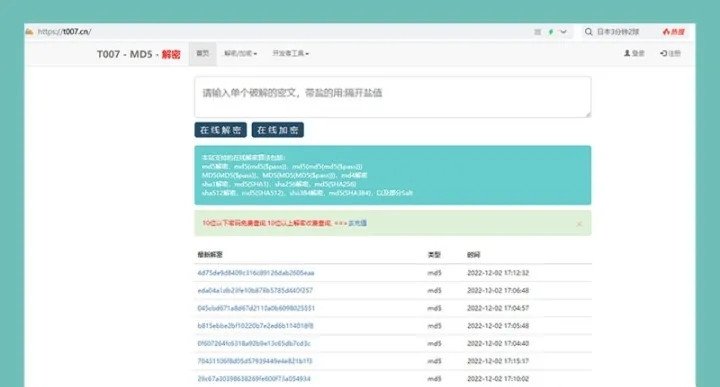The width and height of the screenshot is (720, 387).
Task: Open the 解密/加密 dropdown menu
Action: [x=240, y=53]
